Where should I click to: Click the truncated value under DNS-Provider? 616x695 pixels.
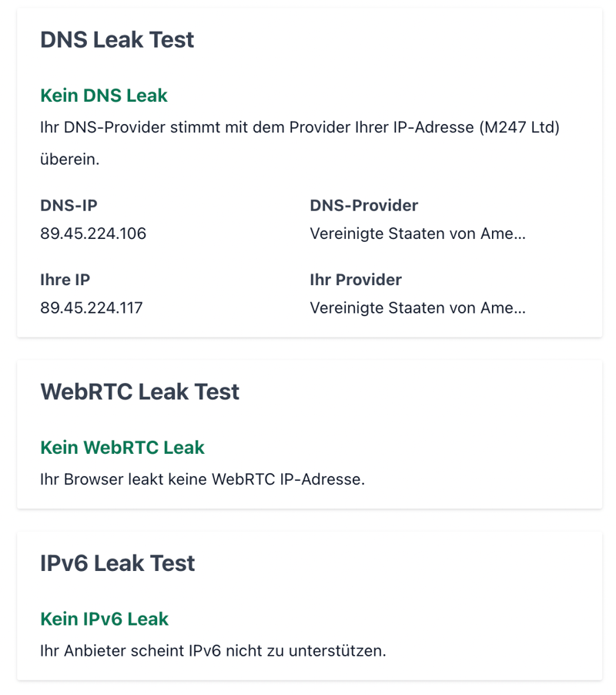[417, 233]
